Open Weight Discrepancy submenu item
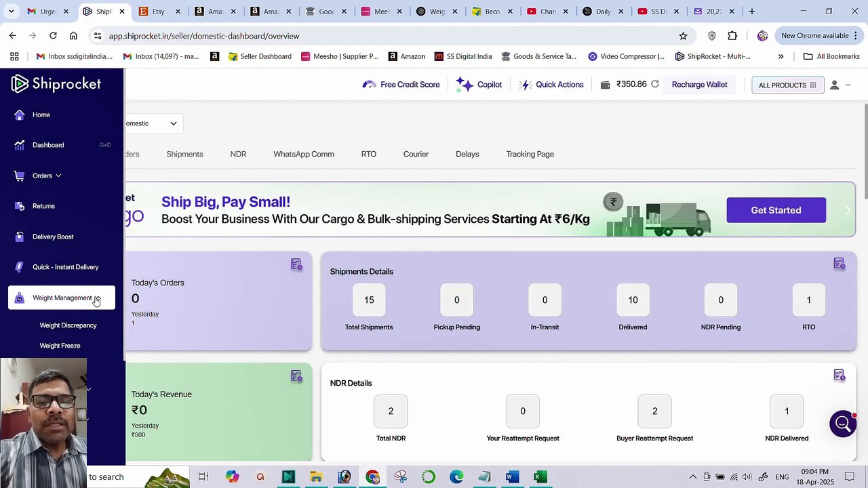 click(68, 325)
